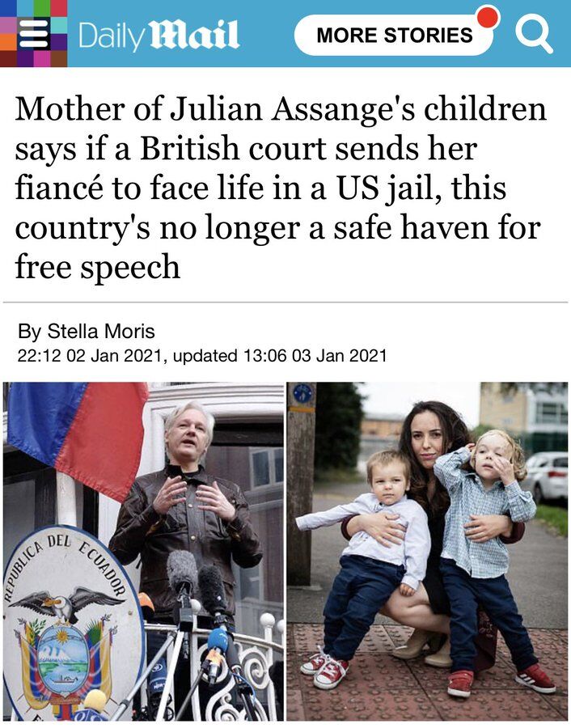Open the search magnifier icon
The width and height of the screenshot is (571, 728).
coord(535,35)
